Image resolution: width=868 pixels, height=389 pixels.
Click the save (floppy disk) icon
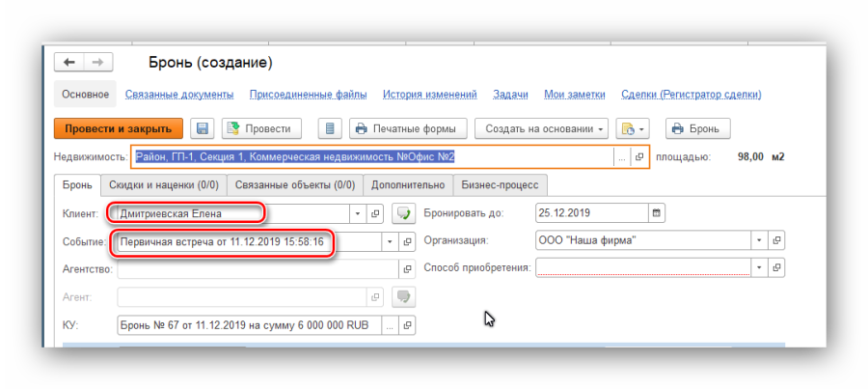point(203,128)
